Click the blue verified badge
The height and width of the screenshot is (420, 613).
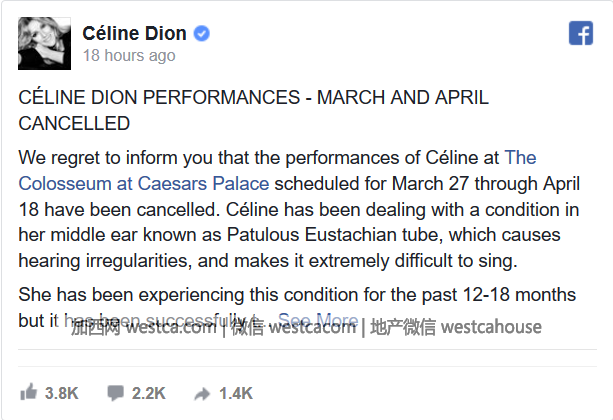[202, 33]
